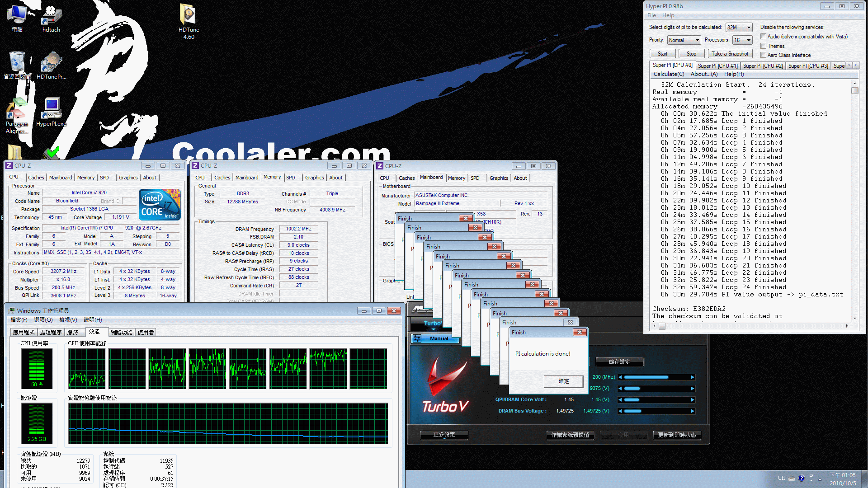Switch to Super PI [CPU #1] tab

point(717,66)
